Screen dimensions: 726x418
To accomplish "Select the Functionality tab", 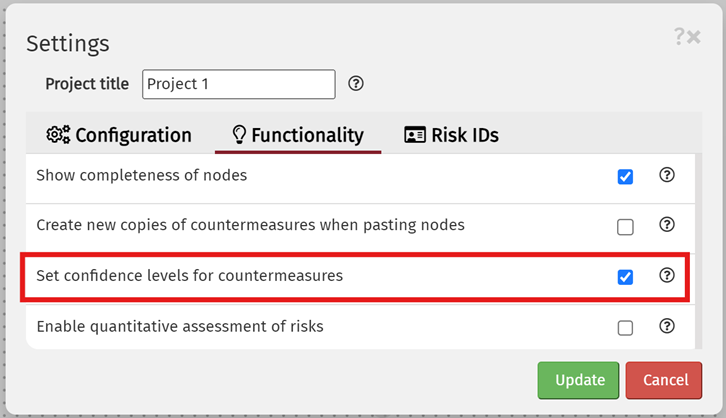I will click(297, 135).
